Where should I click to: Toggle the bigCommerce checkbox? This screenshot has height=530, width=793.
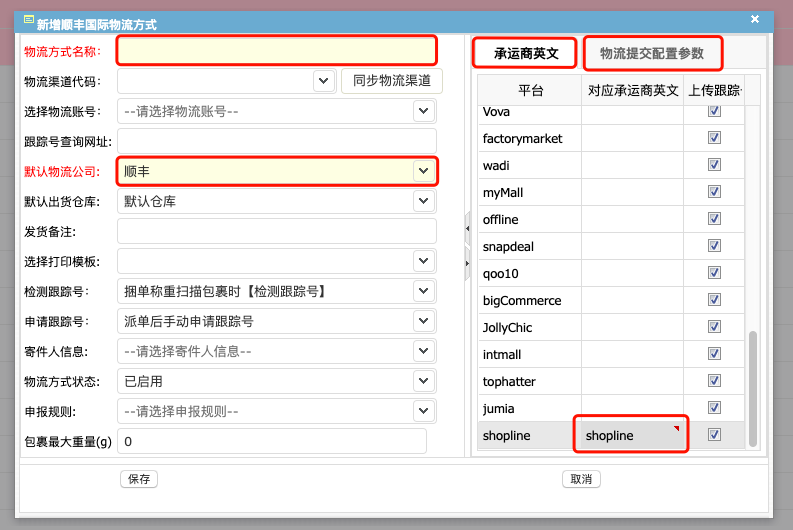click(x=714, y=299)
